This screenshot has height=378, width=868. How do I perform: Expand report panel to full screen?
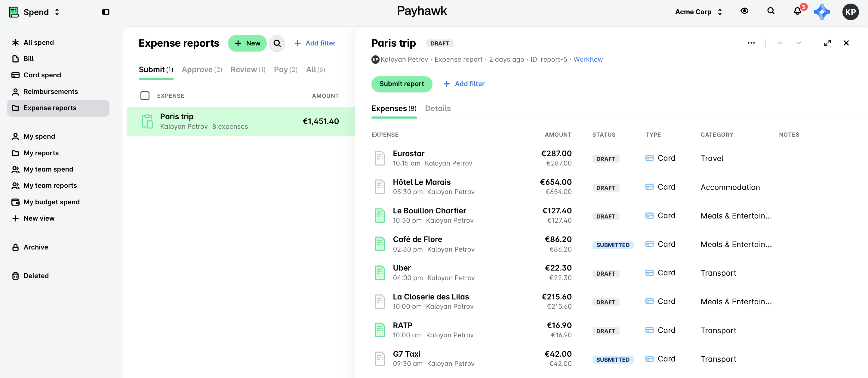coord(827,43)
